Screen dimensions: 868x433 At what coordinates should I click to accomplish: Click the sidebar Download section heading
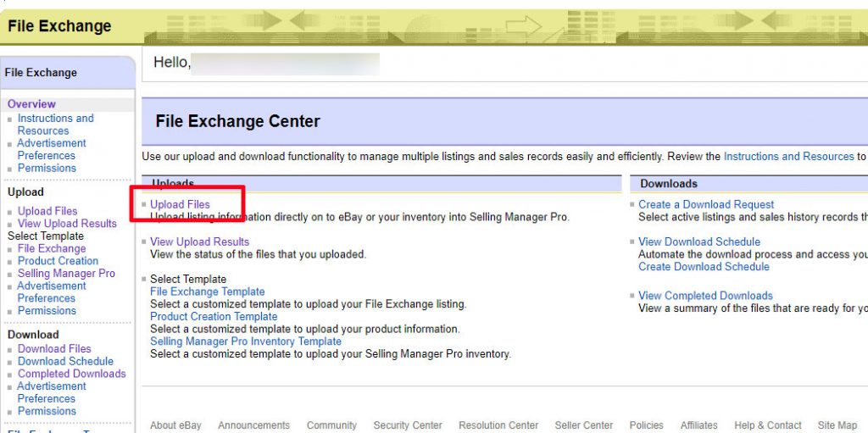pos(33,335)
